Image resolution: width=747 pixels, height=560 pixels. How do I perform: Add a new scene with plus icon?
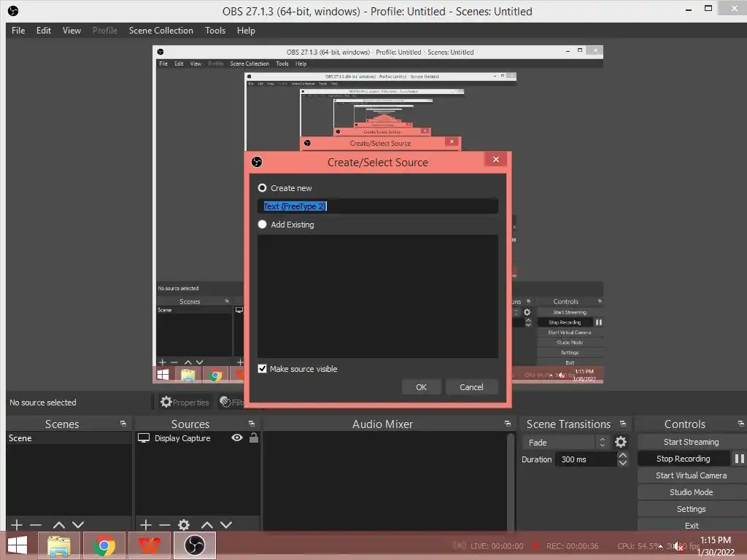pos(17,525)
